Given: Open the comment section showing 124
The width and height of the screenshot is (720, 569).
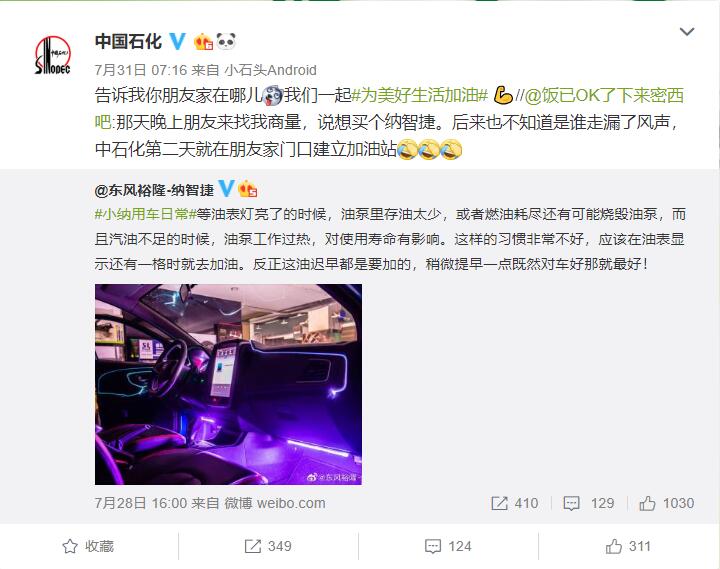Looking at the screenshot, I should [448, 546].
